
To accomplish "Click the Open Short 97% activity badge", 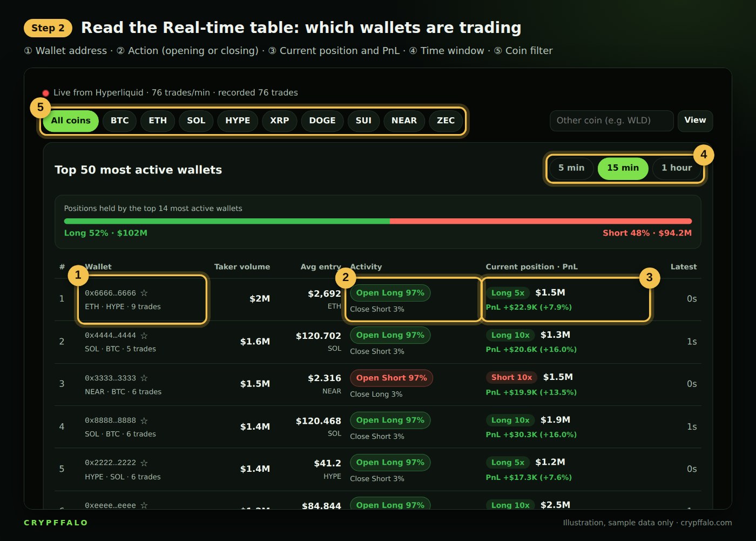I will [x=391, y=378].
